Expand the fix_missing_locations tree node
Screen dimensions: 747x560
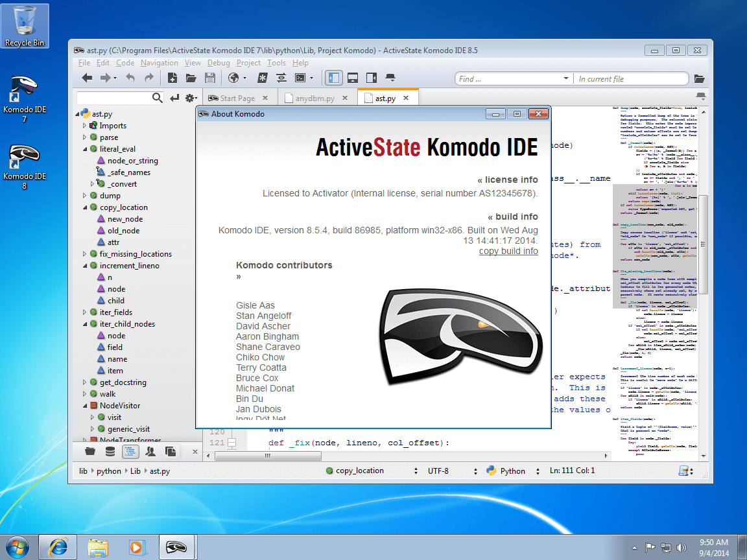pos(84,254)
